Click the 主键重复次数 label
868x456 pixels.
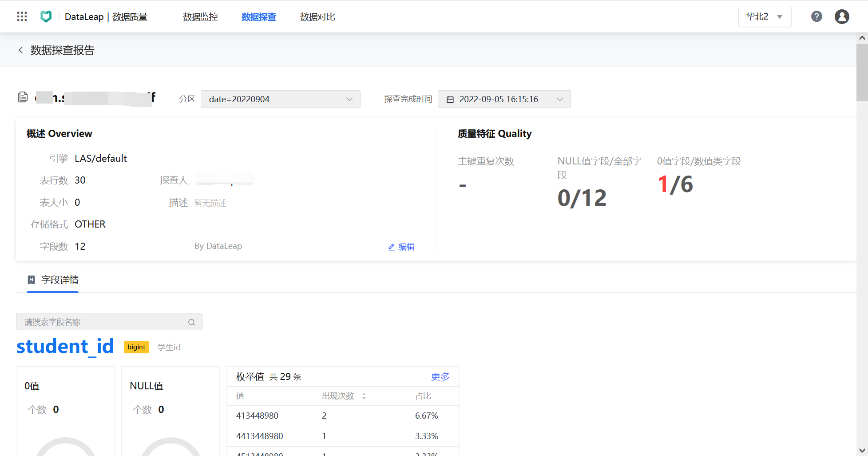(486, 161)
